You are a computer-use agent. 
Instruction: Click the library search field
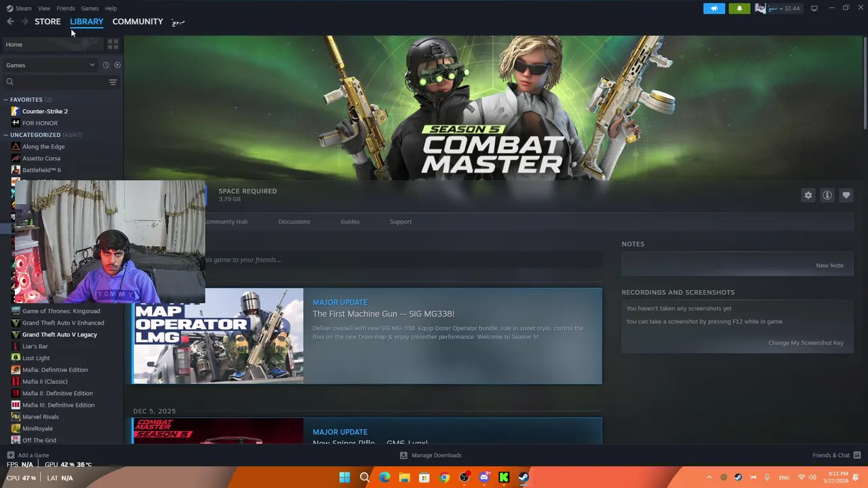click(x=56, y=82)
